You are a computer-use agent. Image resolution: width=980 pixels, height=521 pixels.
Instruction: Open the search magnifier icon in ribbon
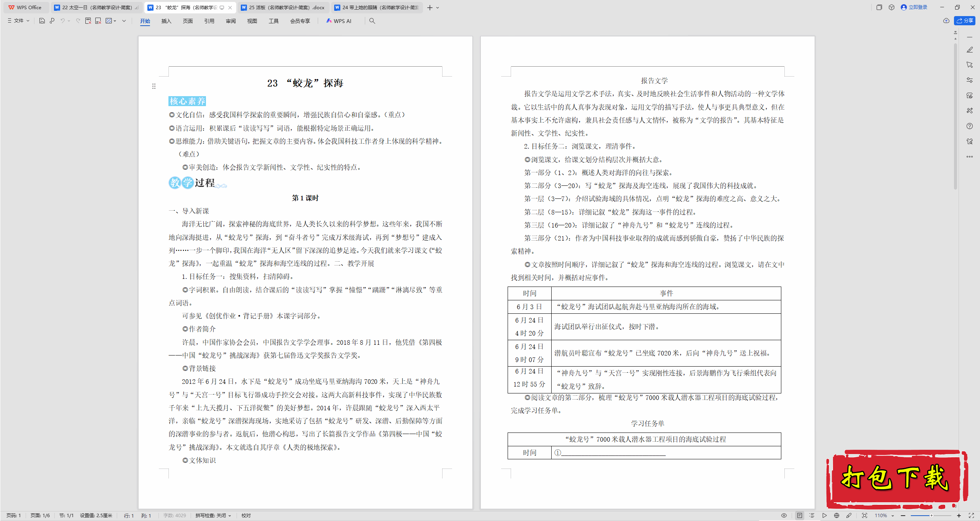click(x=372, y=21)
